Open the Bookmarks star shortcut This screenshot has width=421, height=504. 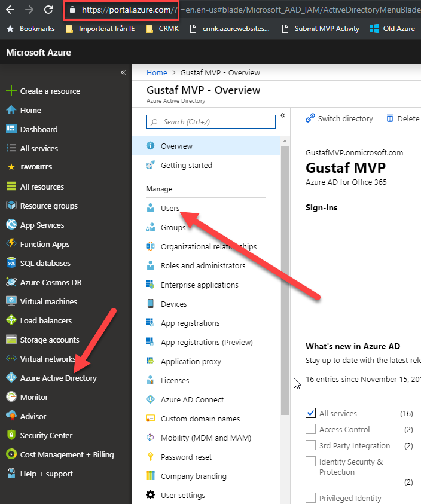coord(31,29)
